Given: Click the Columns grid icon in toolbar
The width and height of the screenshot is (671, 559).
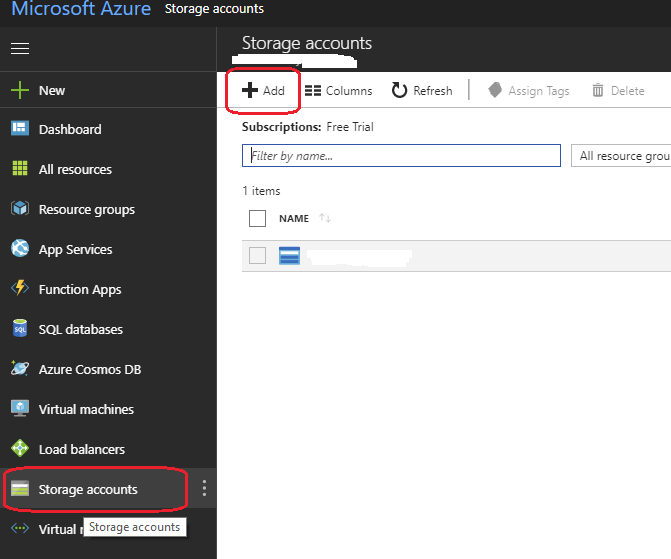Looking at the screenshot, I should pos(313,91).
